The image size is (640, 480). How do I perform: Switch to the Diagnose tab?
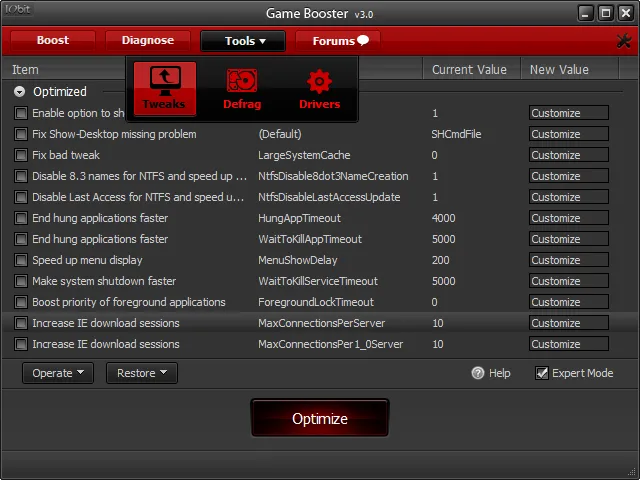tap(148, 41)
